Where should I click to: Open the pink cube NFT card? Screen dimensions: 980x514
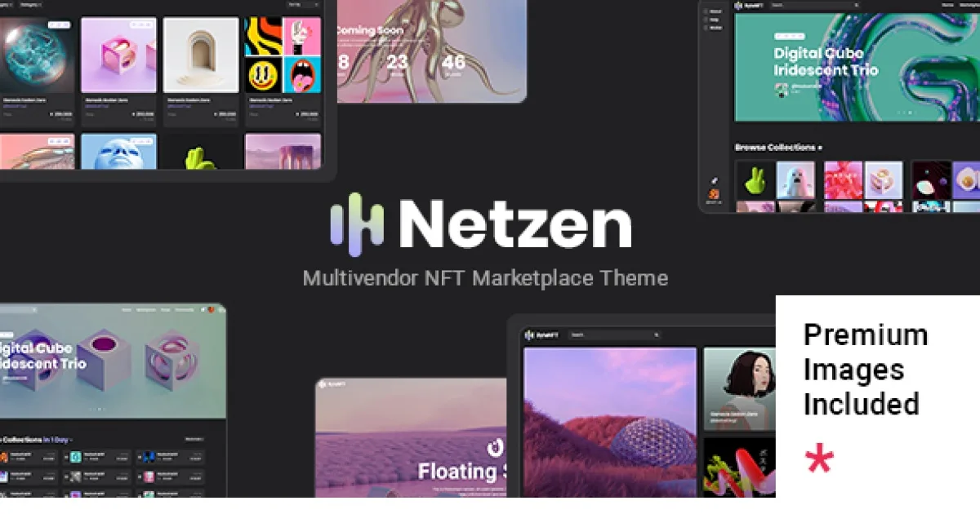click(118, 71)
